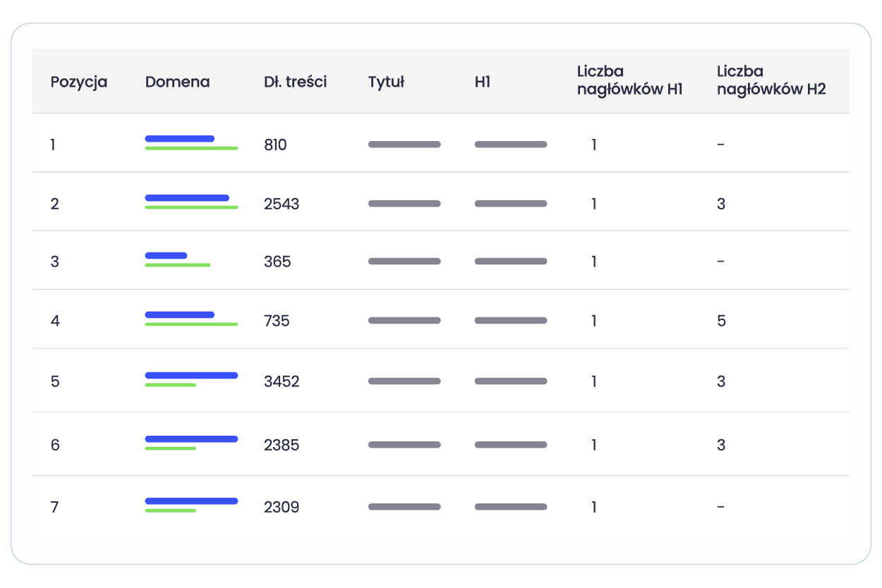
Task: Click position number 1 in first row
Action: tap(53, 145)
